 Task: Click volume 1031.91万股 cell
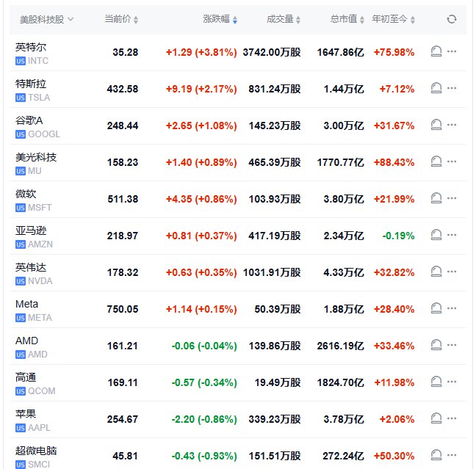point(272,273)
